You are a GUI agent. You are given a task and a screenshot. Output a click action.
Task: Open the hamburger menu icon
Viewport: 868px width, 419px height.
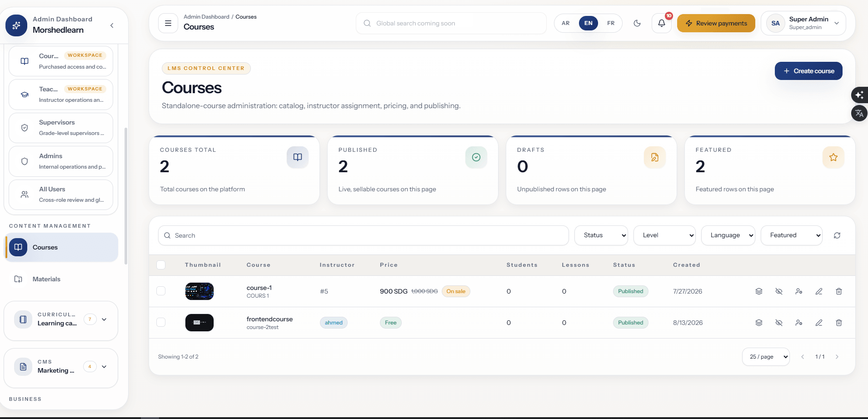[x=168, y=23]
